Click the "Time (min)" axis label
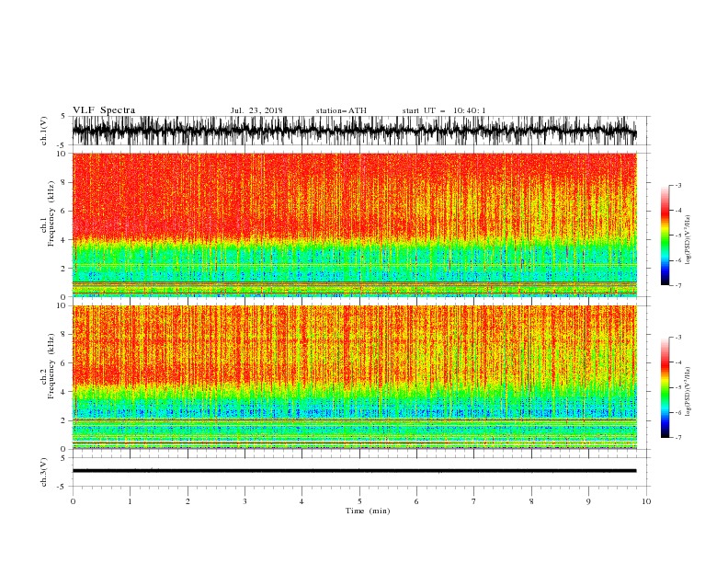This screenshot has width=728, height=563. 368,511
